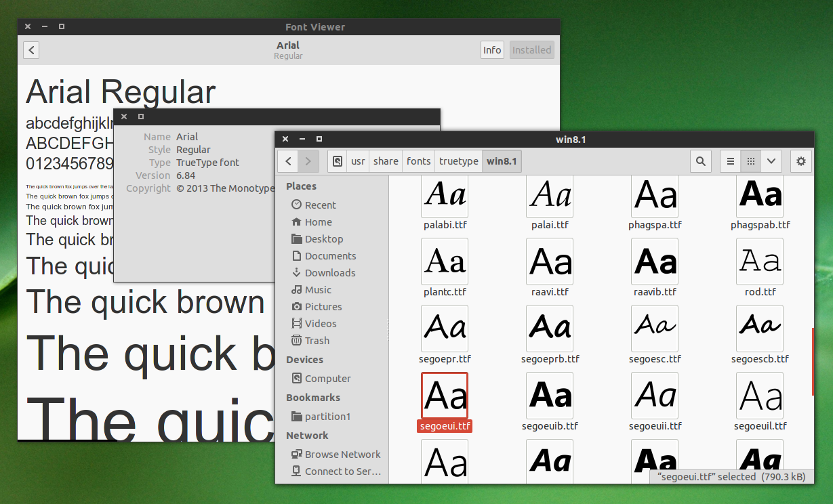Image resolution: width=833 pixels, height=504 pixels.
Task: Select the segoesc.ttf font icon
Action: pos(655,329)
